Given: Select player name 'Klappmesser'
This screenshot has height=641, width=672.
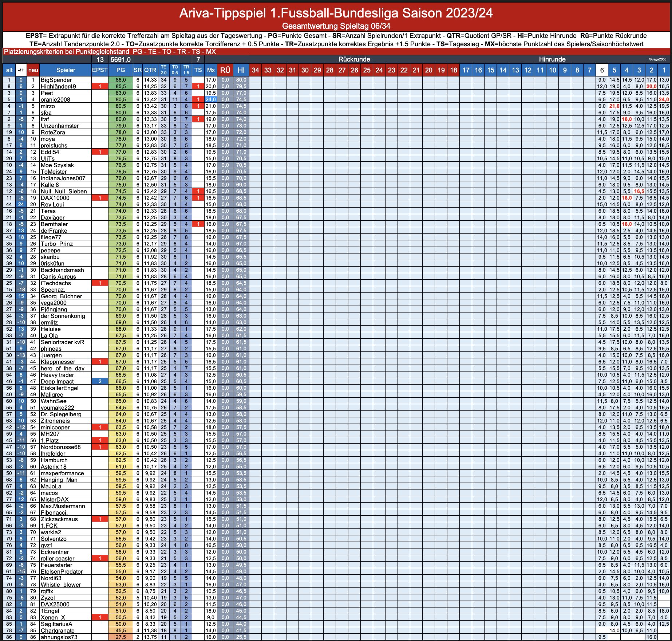Looking at the screenshot, I should (x=58, y=362).
